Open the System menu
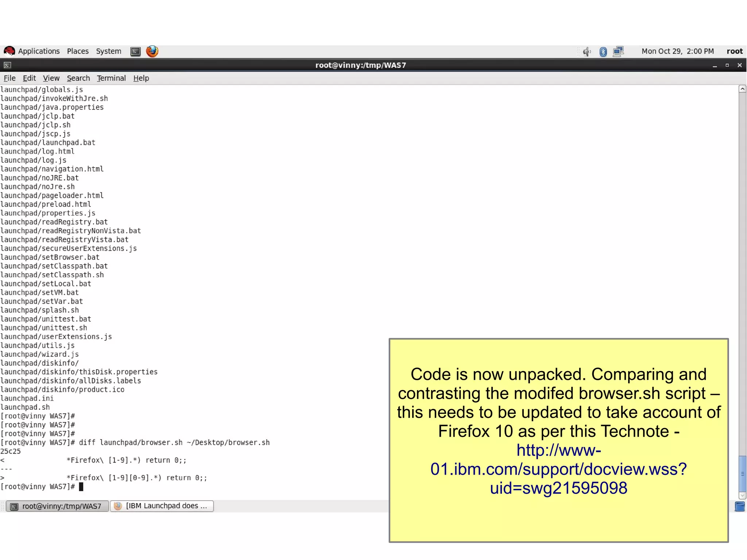 (x=108, y=51)
